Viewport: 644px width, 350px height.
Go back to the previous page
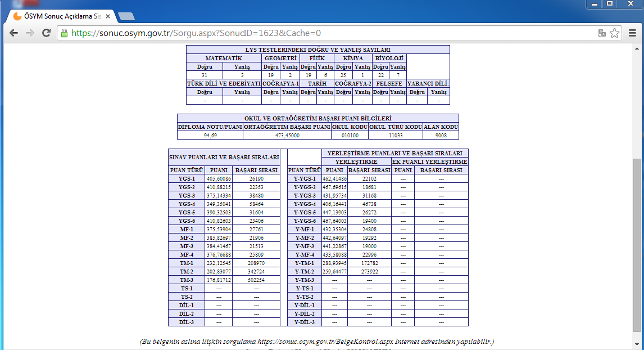pos(13,33)
